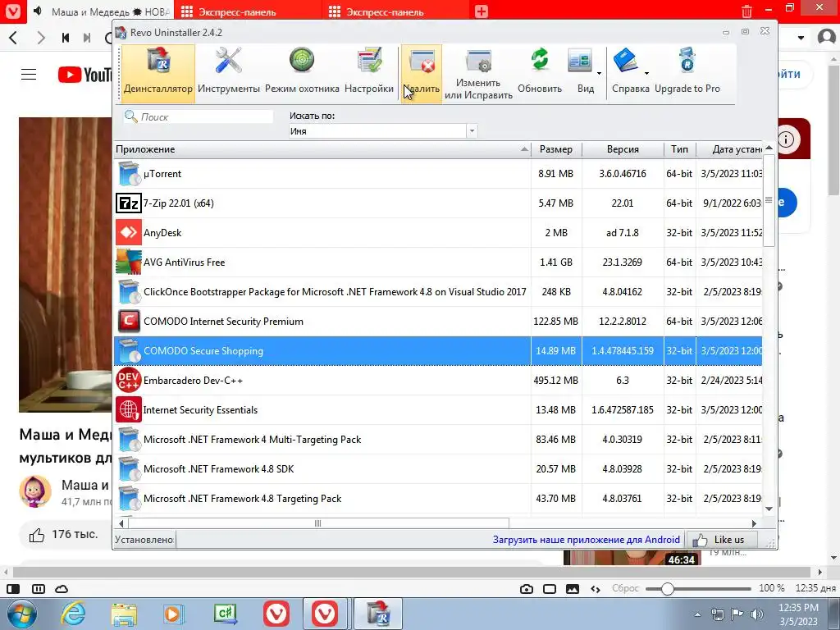Toggle images display icon in status bar

point(572,589)
